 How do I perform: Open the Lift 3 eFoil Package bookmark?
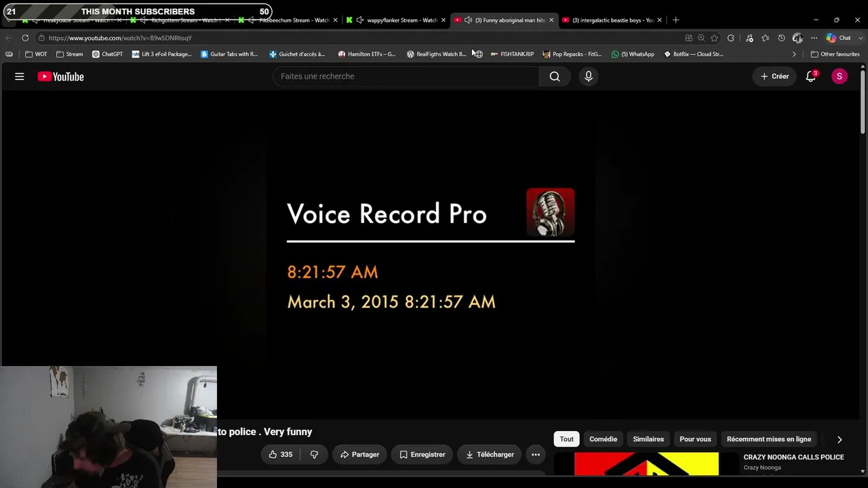tap(161, 54)
